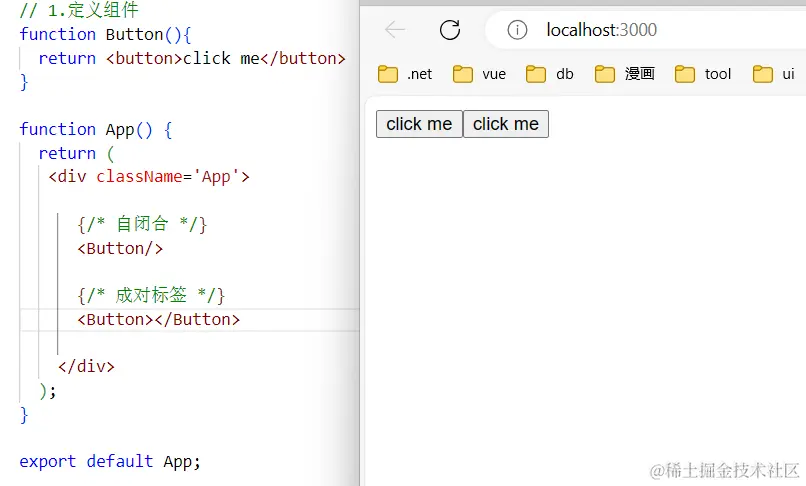Open the tool bookmark folder

pyautogui.click(x=703, y=74)
